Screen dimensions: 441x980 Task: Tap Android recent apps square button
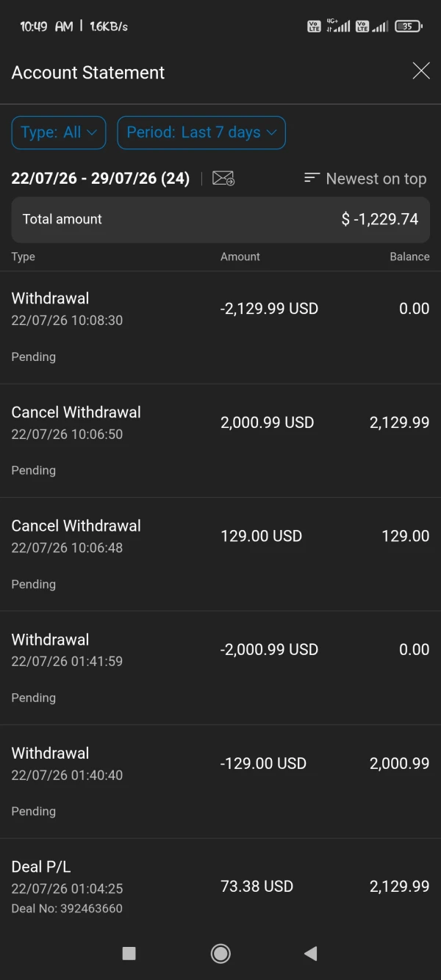pos(129,954)
